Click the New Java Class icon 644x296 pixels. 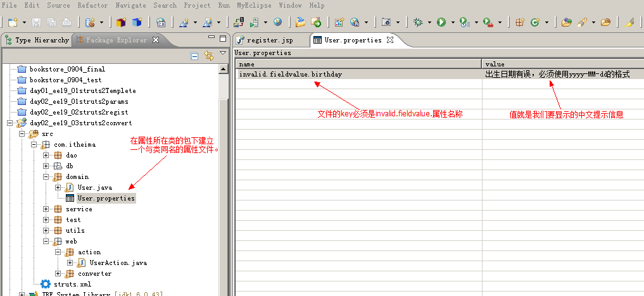[534, 22]
